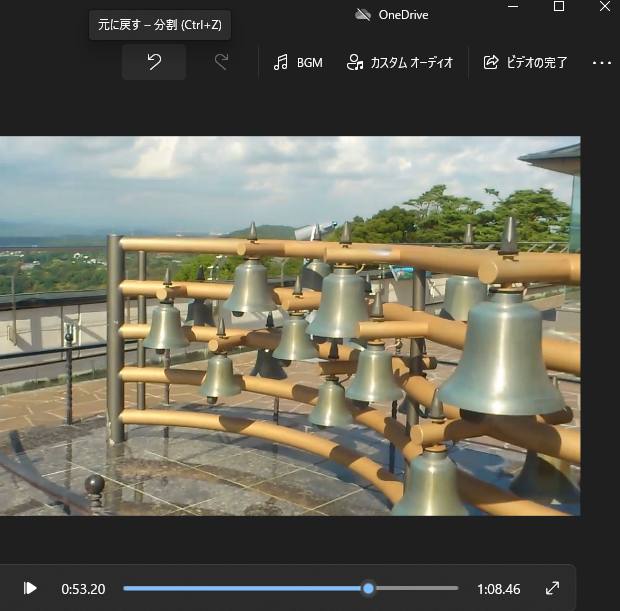The width and height of the screenshot is (620, 611).
Task: Maximize the video editor window
Action: (559, 7)
